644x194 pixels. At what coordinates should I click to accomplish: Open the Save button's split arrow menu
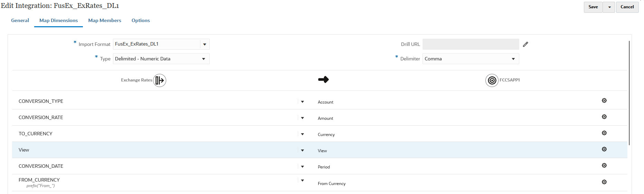pos(609,7)
